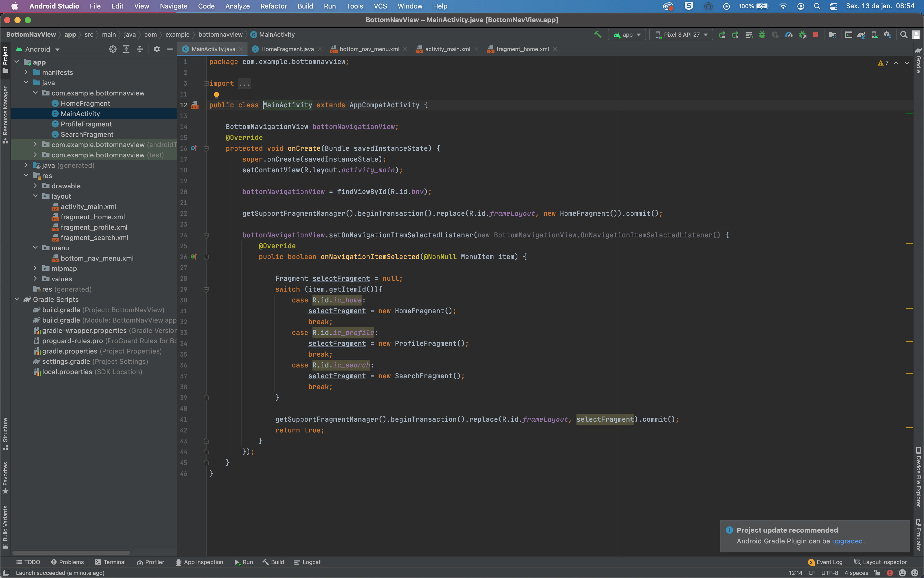This screenshot has width=924, height=578.
Task: Click the Expand All icon in Project panel
Action: 126,49
